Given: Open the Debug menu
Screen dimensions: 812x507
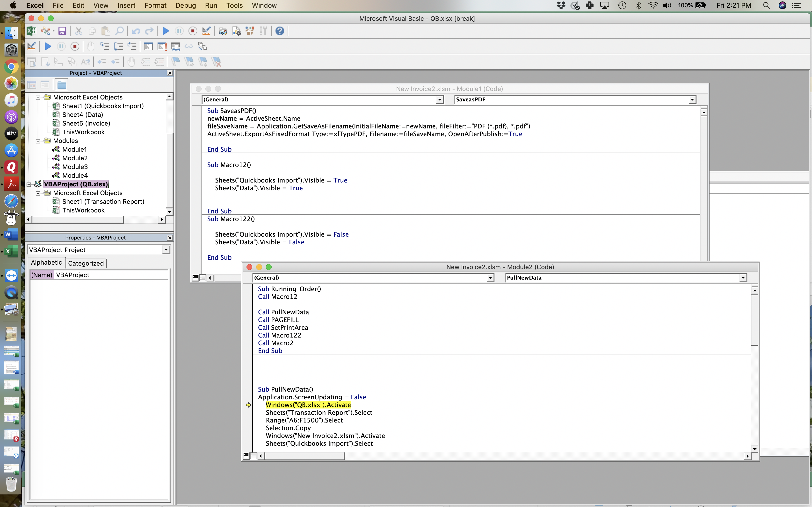Looking at the screenshot, I should pyautogui.click(x=185, y=5).
